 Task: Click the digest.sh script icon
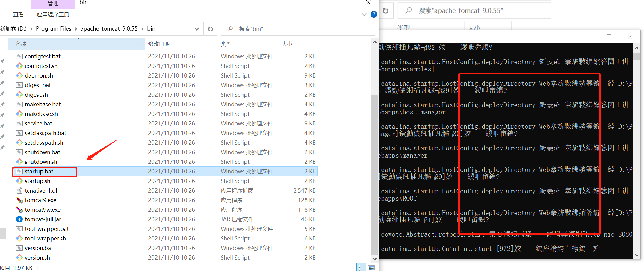click(19, 95)
